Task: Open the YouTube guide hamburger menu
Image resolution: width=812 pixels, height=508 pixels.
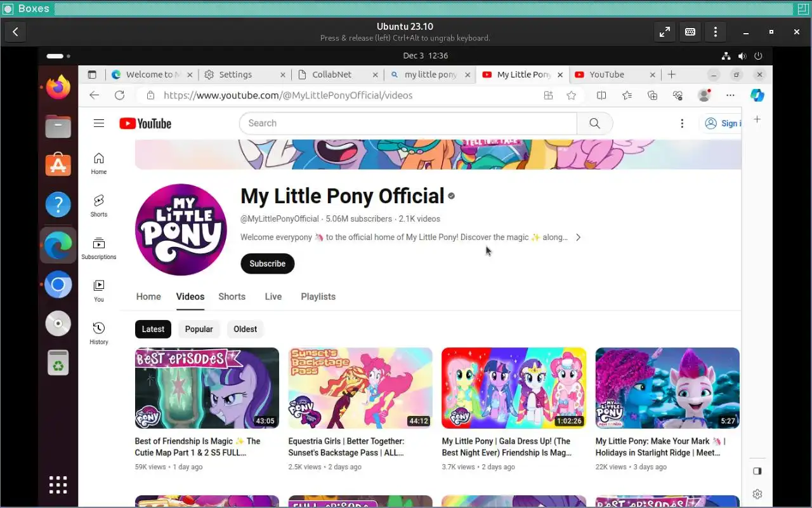Action: [99, 123]
